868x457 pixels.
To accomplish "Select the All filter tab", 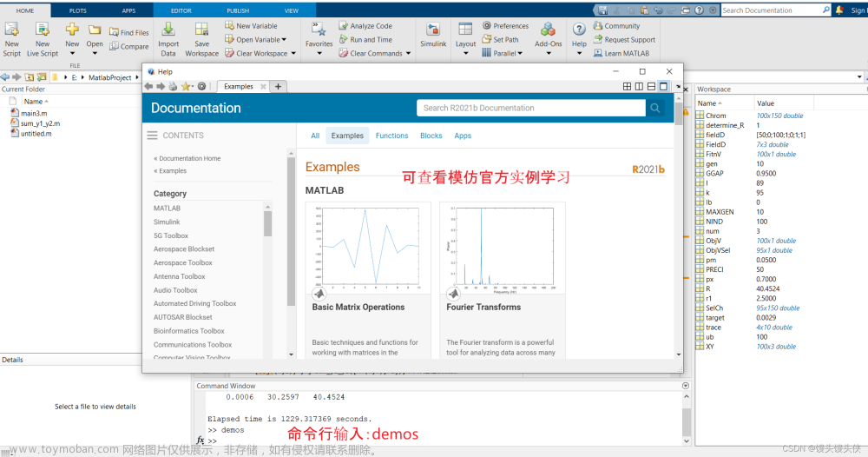I will (315, 136).
